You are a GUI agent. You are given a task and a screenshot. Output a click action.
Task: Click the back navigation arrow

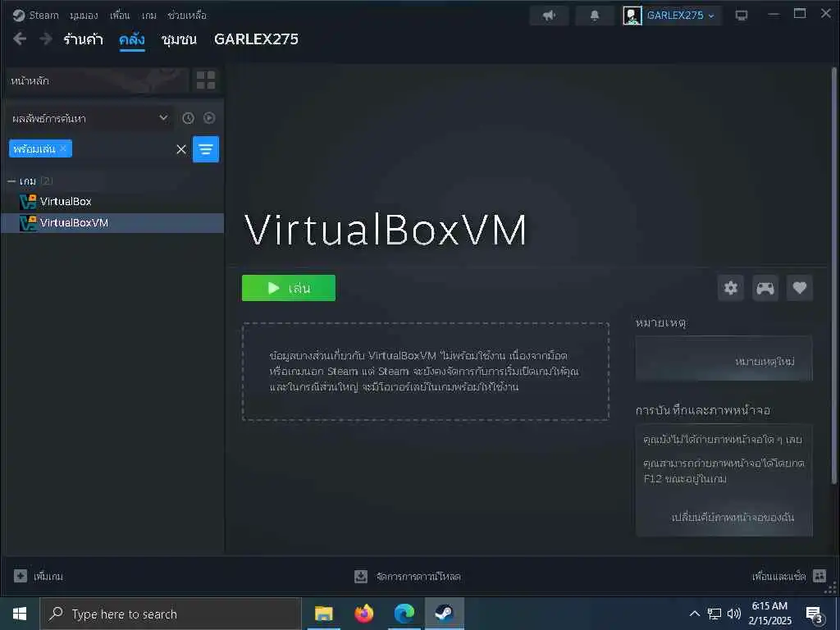pos(20,39)
